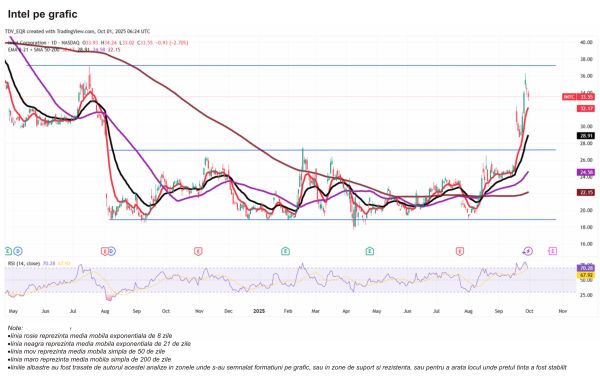Viewport: 600px width, 379px height.
Task: Click the 36.00 price axis label
Action: coord(586,76)
